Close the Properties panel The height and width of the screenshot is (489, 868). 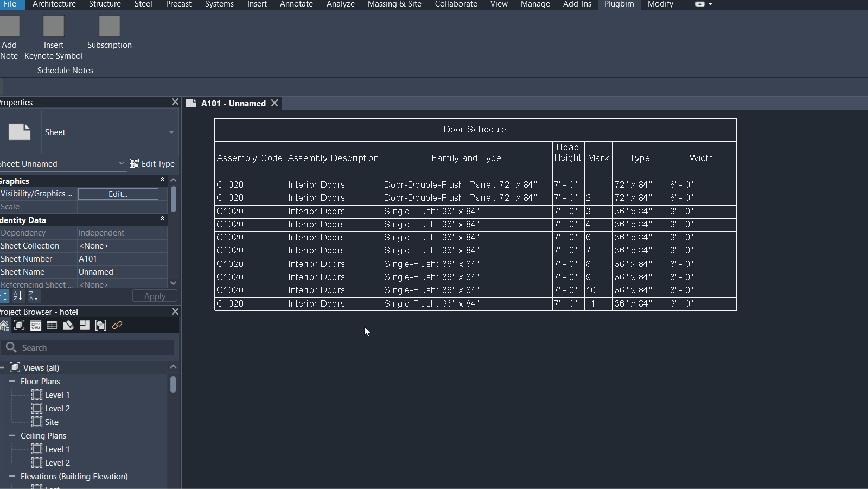coord(175,102)
